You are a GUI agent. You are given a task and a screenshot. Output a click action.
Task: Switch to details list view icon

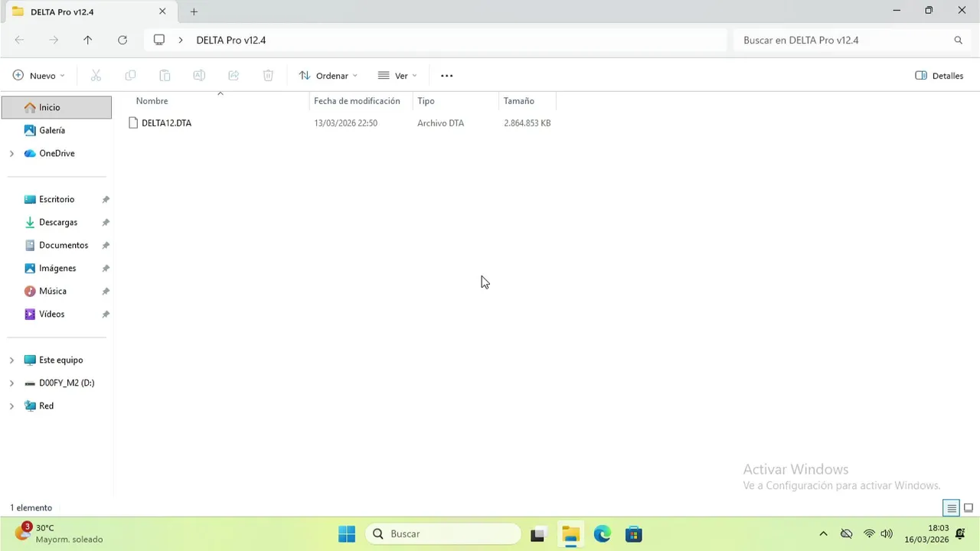coord(952,508)
